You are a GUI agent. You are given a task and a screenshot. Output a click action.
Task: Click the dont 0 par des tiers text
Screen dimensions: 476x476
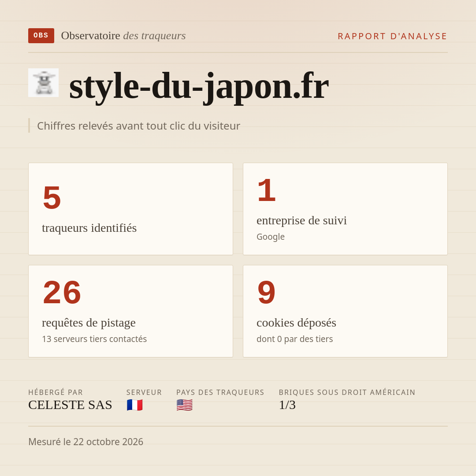(x=295, y=339)
